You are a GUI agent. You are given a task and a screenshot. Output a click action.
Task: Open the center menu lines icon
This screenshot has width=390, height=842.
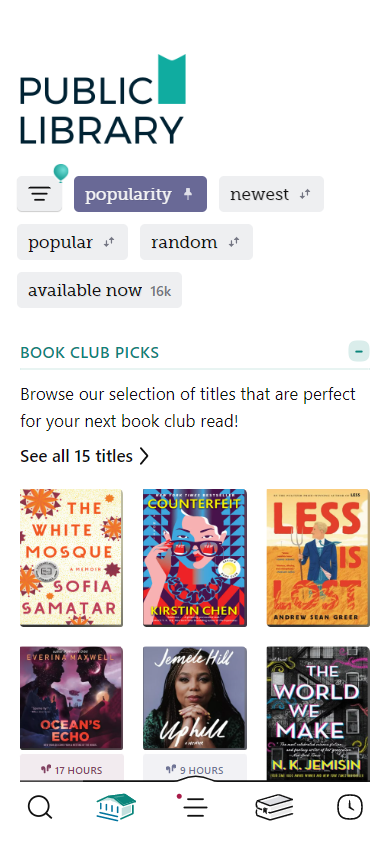pos(193,807)
